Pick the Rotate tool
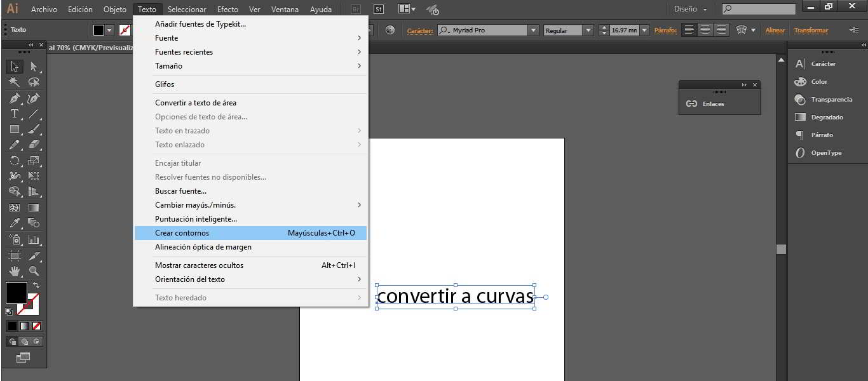 [15, 161]
